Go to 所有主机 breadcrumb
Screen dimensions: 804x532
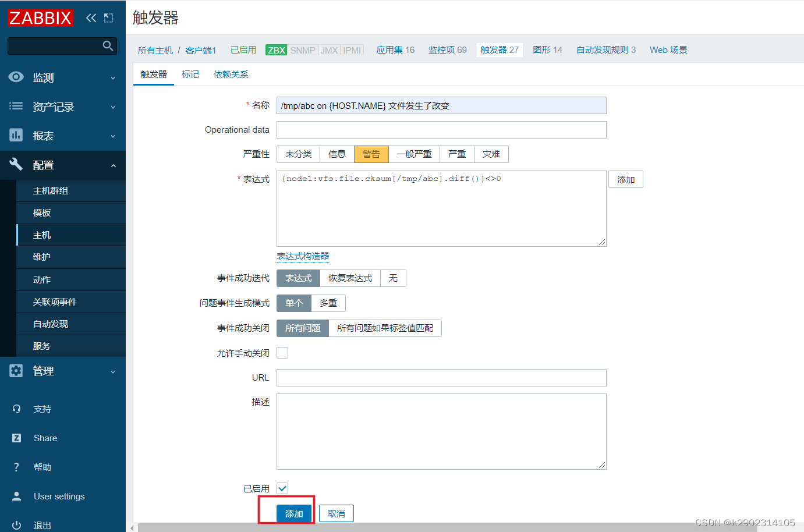155,51
